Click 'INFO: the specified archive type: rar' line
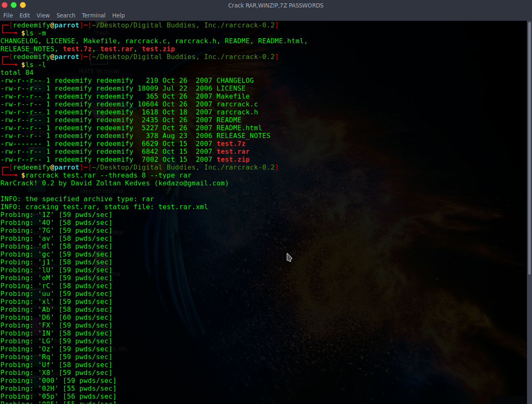Image resolution: width=532 pixels, height=404 pixels. pyautogui.click(x=77, y=199)
